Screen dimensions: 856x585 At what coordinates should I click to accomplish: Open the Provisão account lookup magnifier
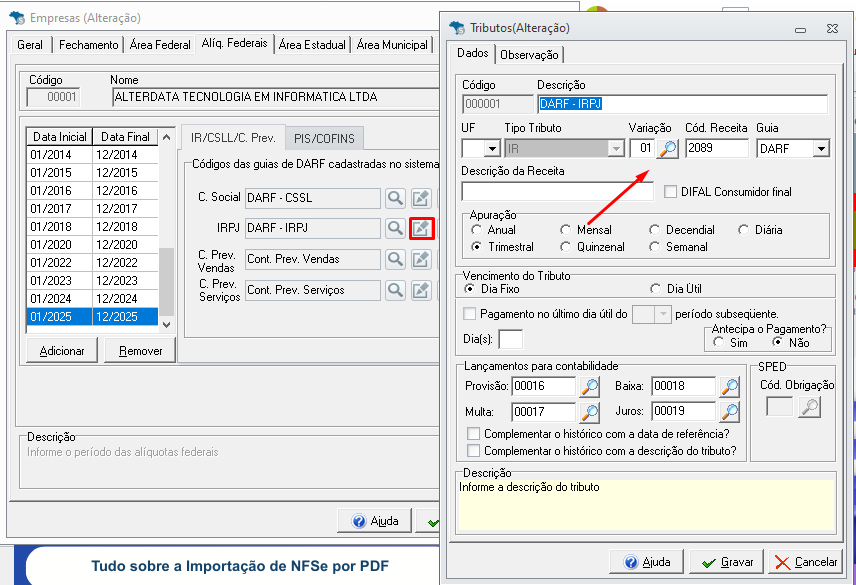(x=590, y=386)
